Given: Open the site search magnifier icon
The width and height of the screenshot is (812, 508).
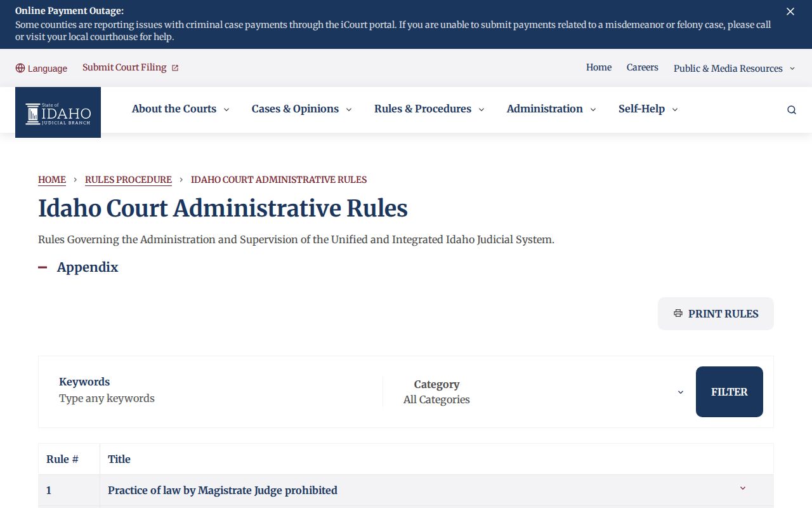Looking at the screenshot, I should point(792,110).
